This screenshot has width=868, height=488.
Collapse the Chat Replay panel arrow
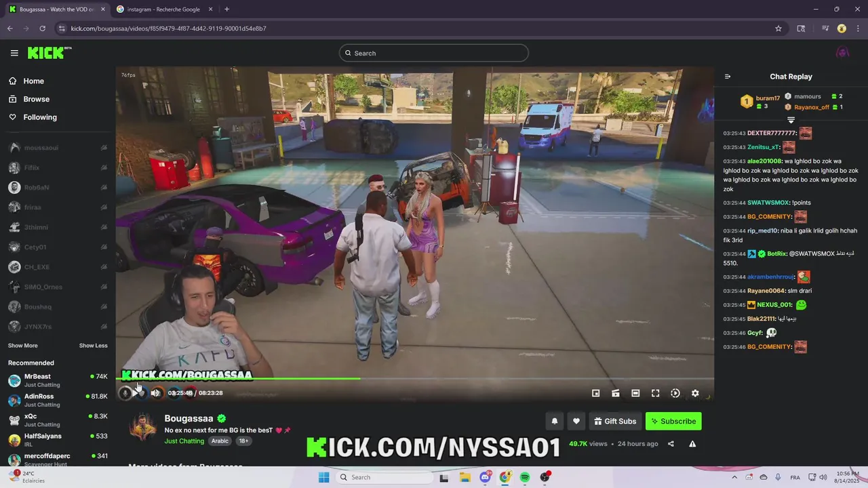pos(728,77)
